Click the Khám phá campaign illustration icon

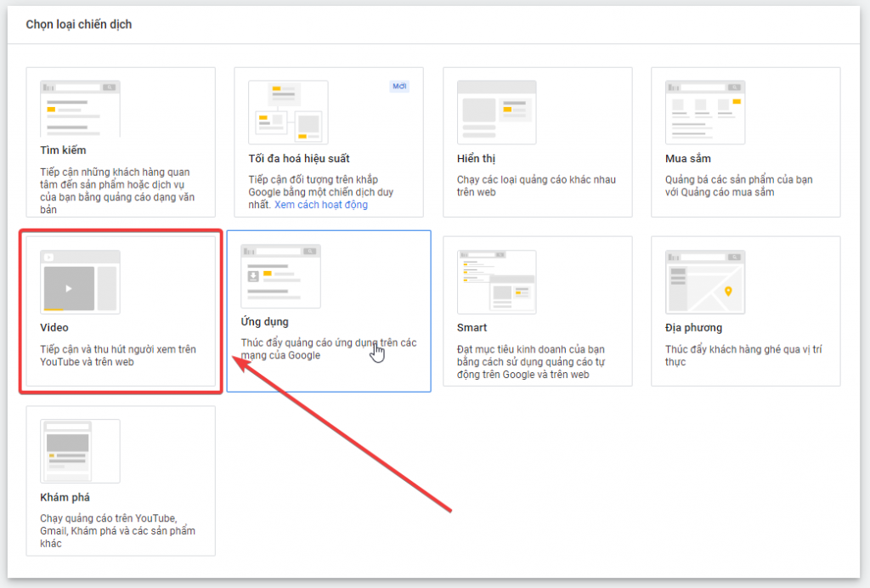click(80, 451)
